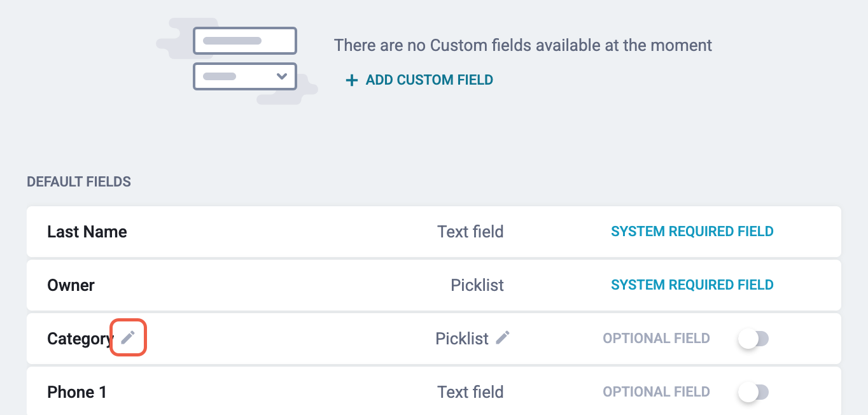
Task: Click the pencil edit icon beside Picklist
Action: [502, 337]
